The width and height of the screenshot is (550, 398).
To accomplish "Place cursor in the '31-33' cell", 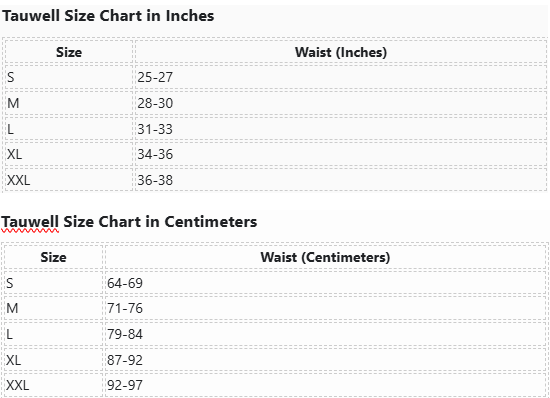I will click(341, 129).
